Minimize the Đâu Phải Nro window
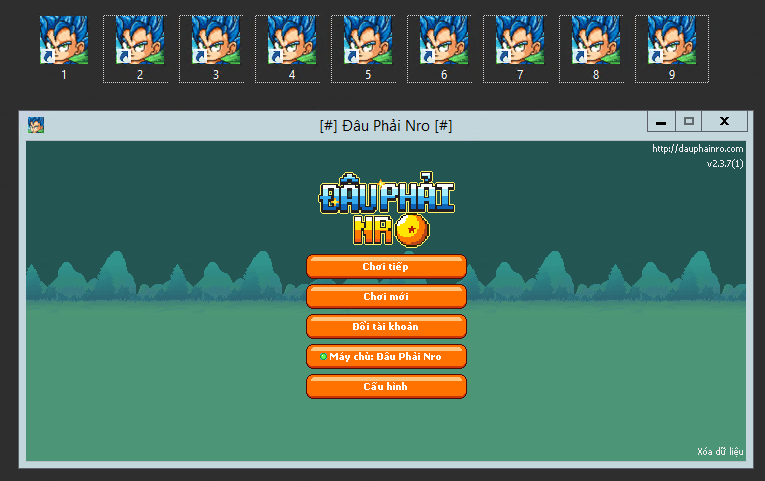Viewport: 765px width, 481px height. pos(660,121)
